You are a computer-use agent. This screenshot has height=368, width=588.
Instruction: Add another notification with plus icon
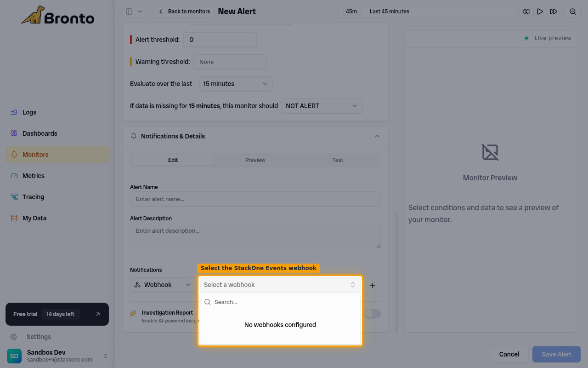tap(373, 286)
